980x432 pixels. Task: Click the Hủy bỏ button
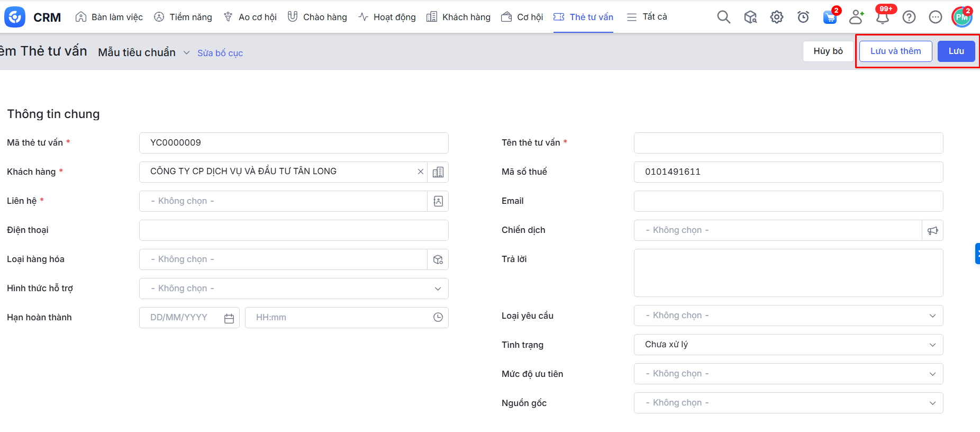(828, 51)
